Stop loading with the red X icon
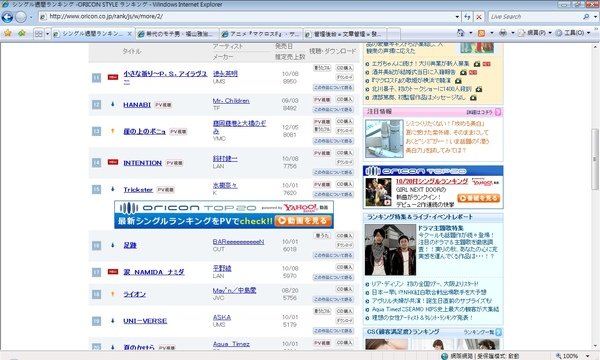Image resolution: width=600 pixels, height=360 pixels. [x=479, y=17]
